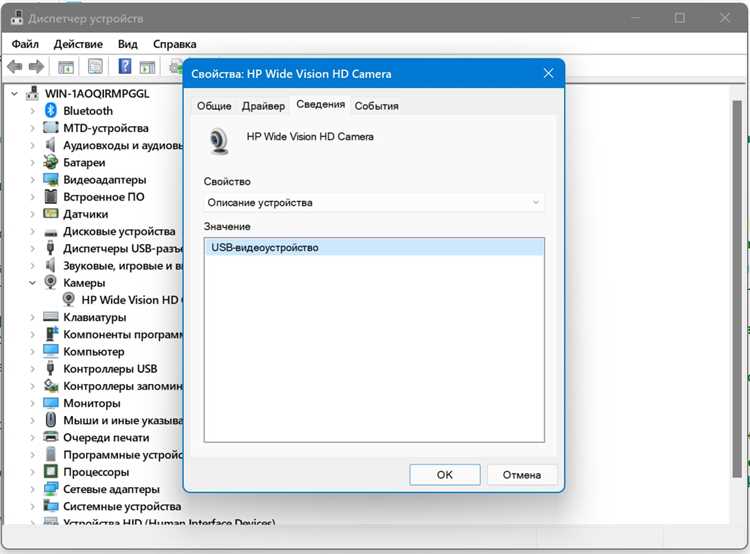
Task: Select the Компьютер tree row
Action: [x=94, y=351]
